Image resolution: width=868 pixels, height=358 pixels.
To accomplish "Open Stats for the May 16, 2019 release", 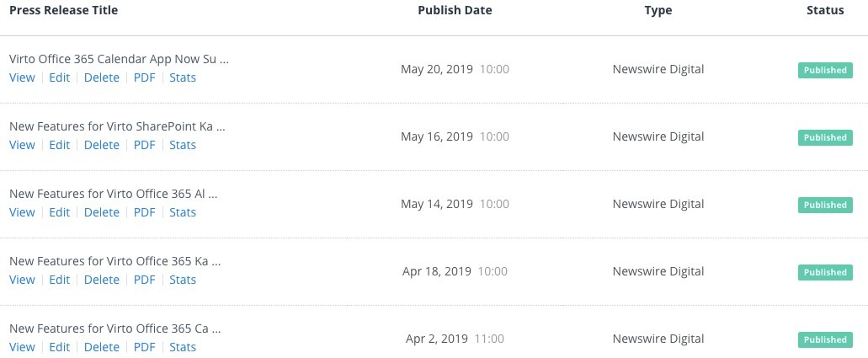I will point(183,145).
